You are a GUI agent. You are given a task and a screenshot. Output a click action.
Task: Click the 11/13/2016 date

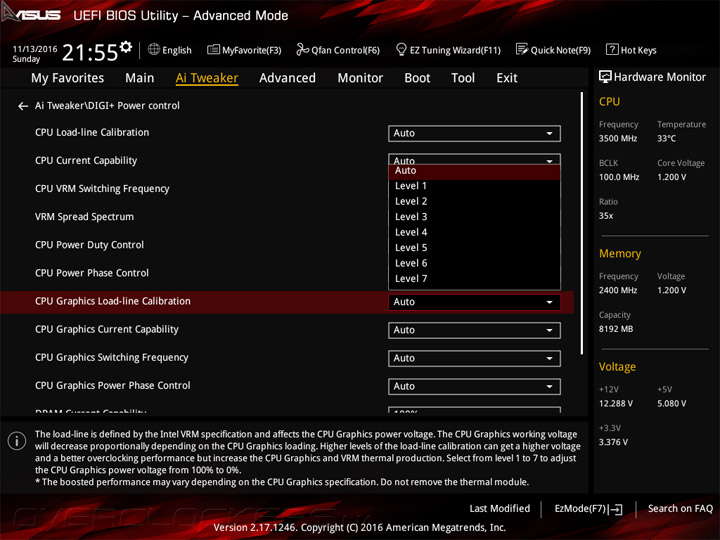tap(35, 49)
